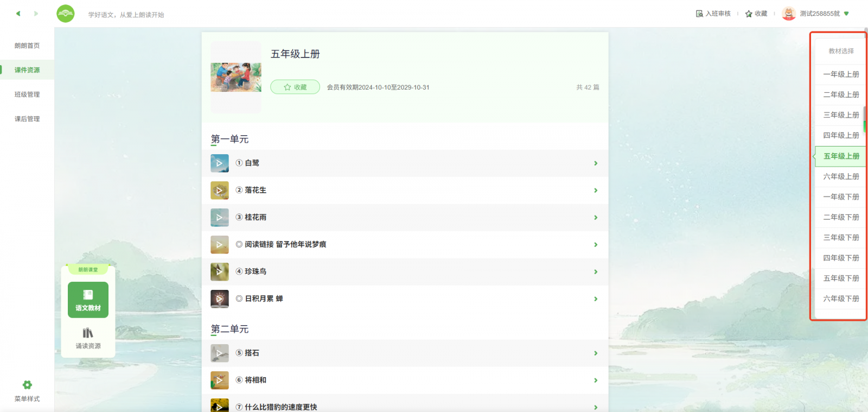
Task: Click the back navigation arrow
Action: pyautogui.click(x=18, y=14)
